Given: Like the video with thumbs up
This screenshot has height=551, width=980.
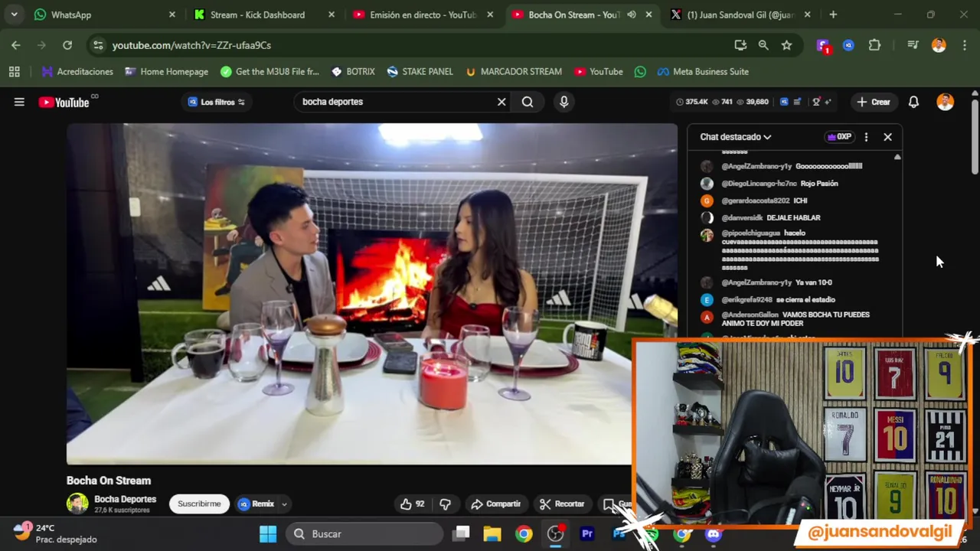Looking at the screenshot, I should point(411,504).
